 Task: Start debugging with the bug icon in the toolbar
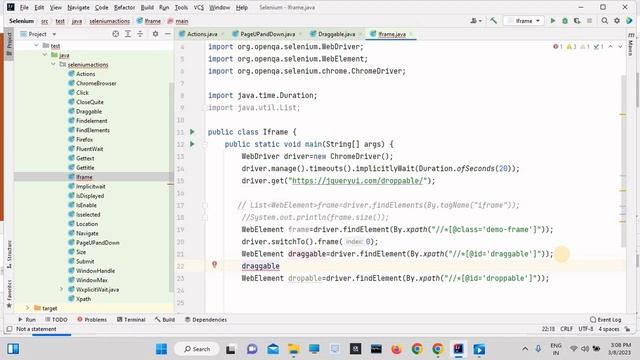(565, 20)
